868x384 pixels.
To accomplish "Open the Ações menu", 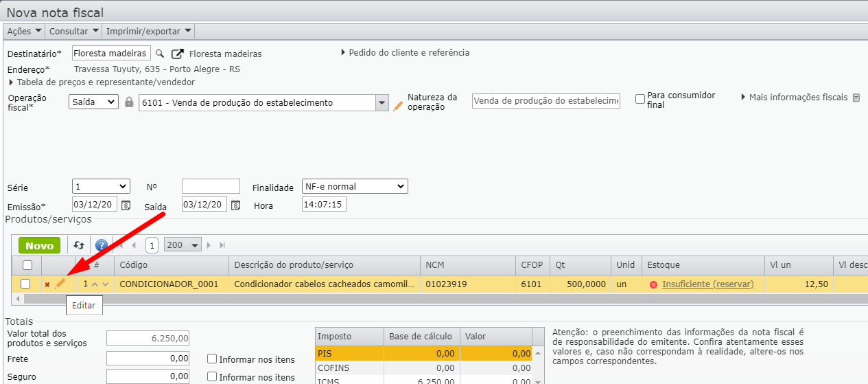I will 24,31.
